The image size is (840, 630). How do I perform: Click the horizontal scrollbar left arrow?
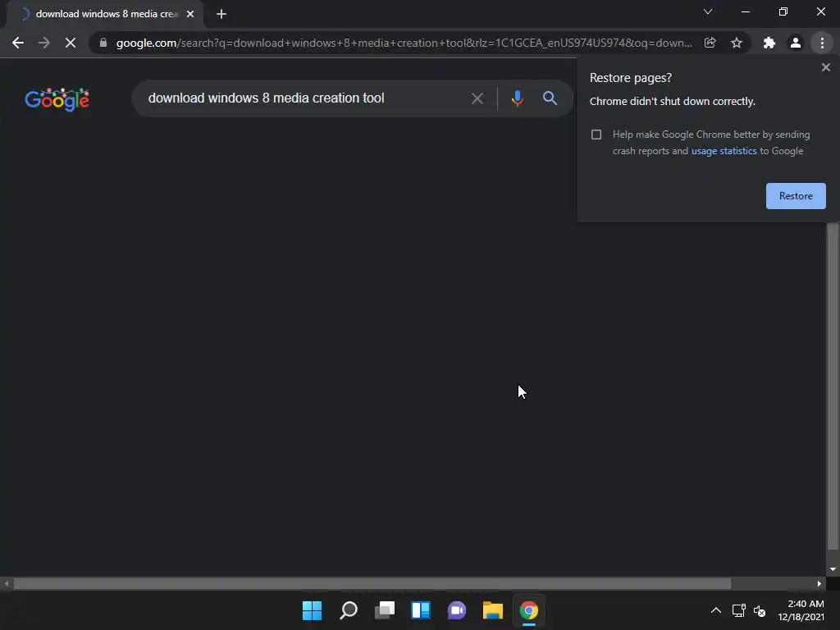pyautogui.click(x=7, y=583)
